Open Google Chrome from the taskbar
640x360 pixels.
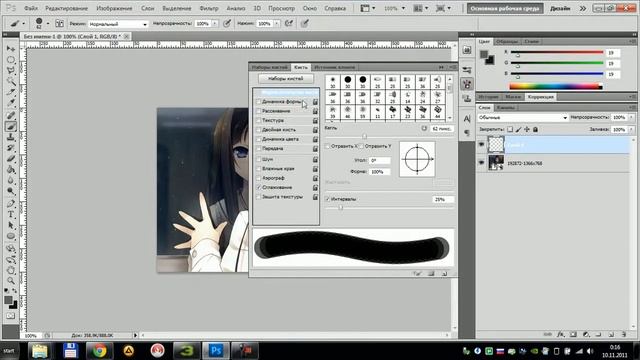pyautogui.click(x=99, y=350)
